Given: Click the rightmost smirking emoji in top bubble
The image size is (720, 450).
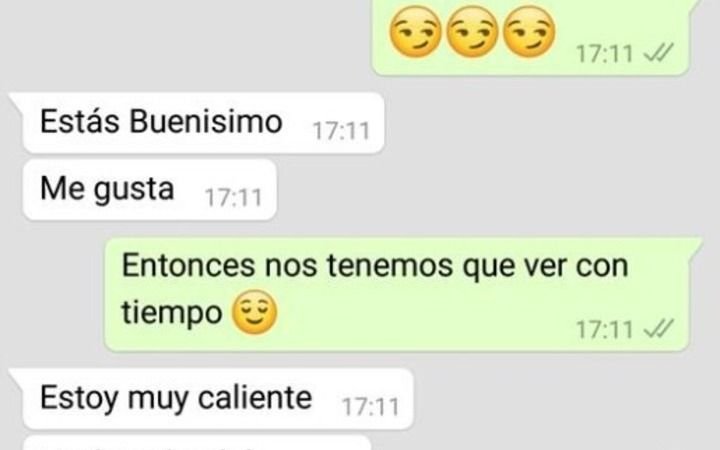Looking at the screenshot, I should [529, 31].
